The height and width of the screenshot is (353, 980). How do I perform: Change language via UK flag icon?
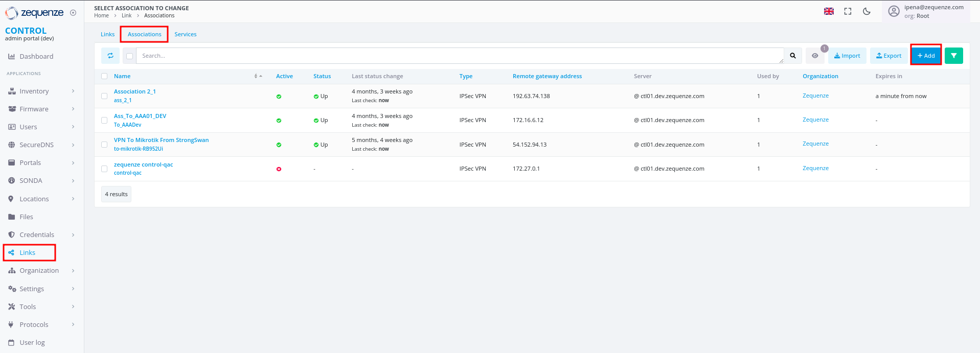829,11
